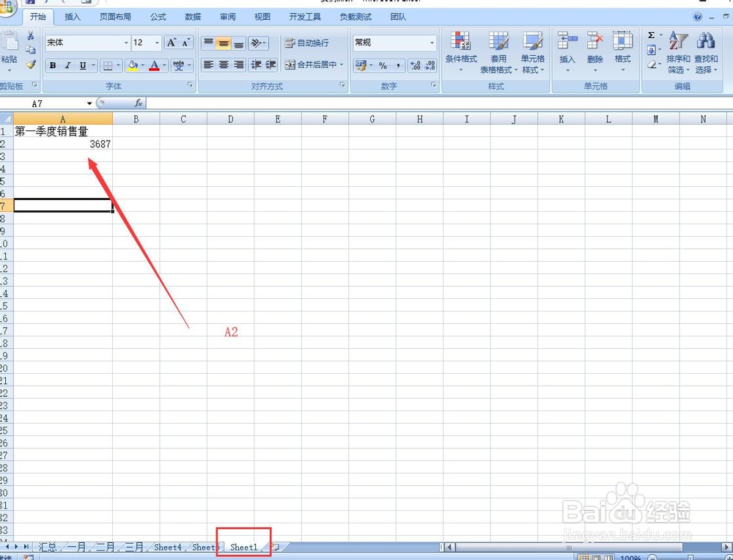Click the Clear eraser icon
Image resolution: width=733 pixels, height=560 pixels.
(652, 64)
